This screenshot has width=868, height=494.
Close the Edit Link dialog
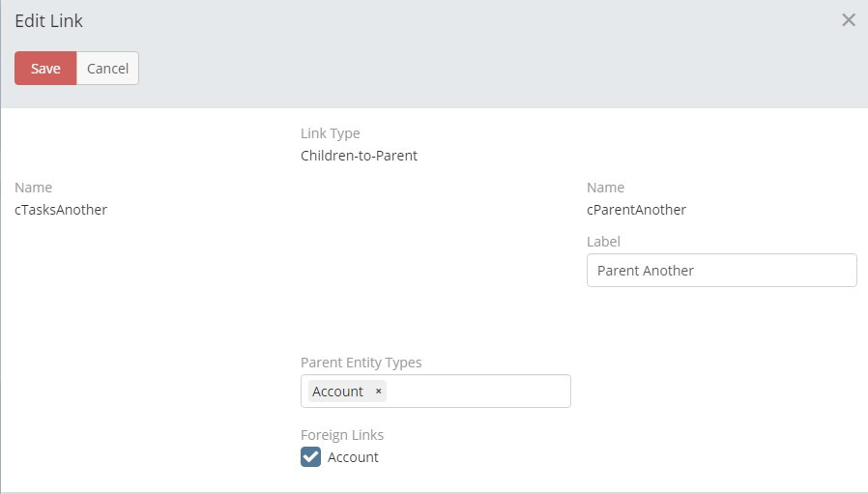(x=848, y=20)
